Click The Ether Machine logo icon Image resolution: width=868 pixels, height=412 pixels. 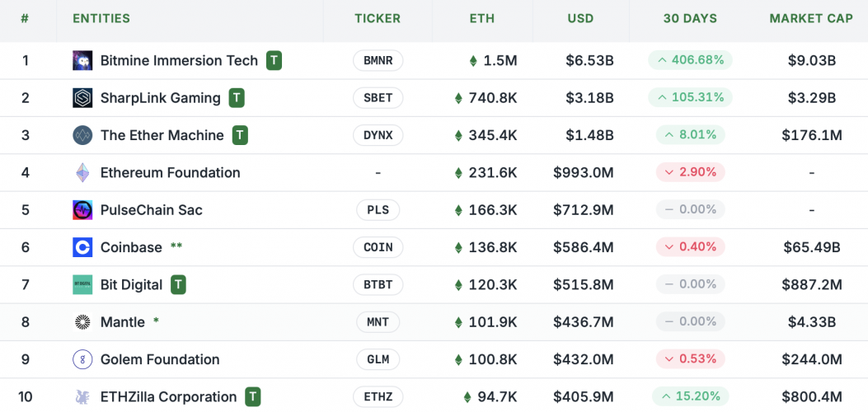82,135
